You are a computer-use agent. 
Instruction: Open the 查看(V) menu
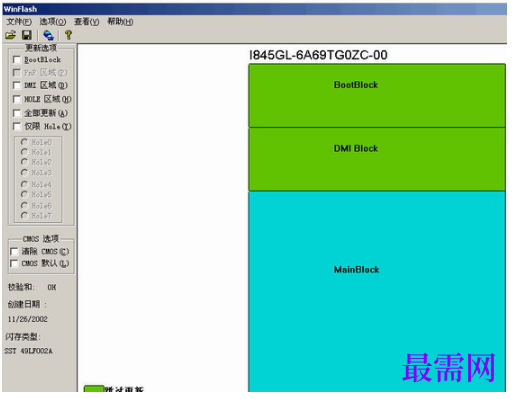pos(86,22)
